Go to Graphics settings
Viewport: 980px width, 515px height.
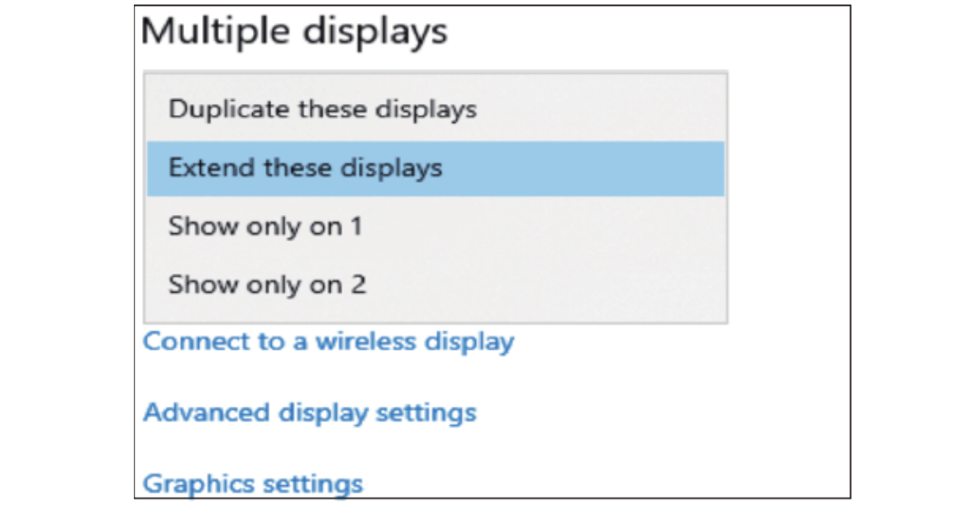click(x=252, y=483)
